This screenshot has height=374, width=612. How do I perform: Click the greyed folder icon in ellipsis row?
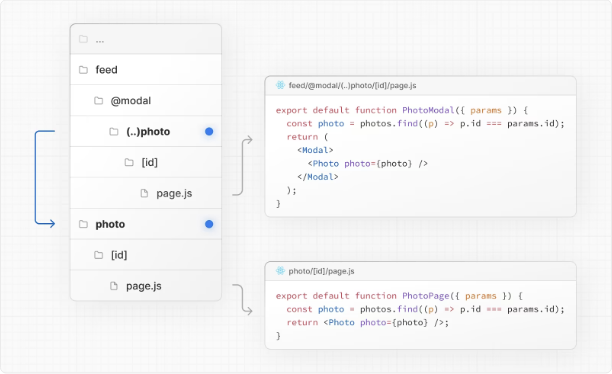click(83, 39)
